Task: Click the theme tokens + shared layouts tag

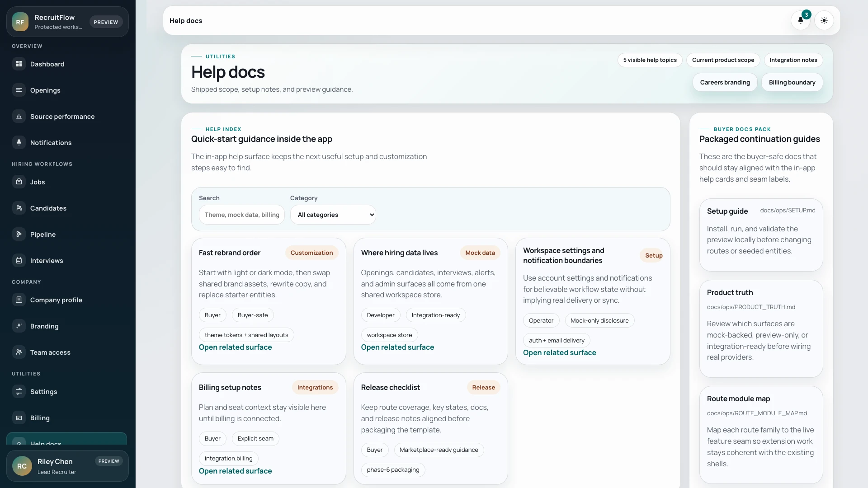Action: [x=246, y=335]
